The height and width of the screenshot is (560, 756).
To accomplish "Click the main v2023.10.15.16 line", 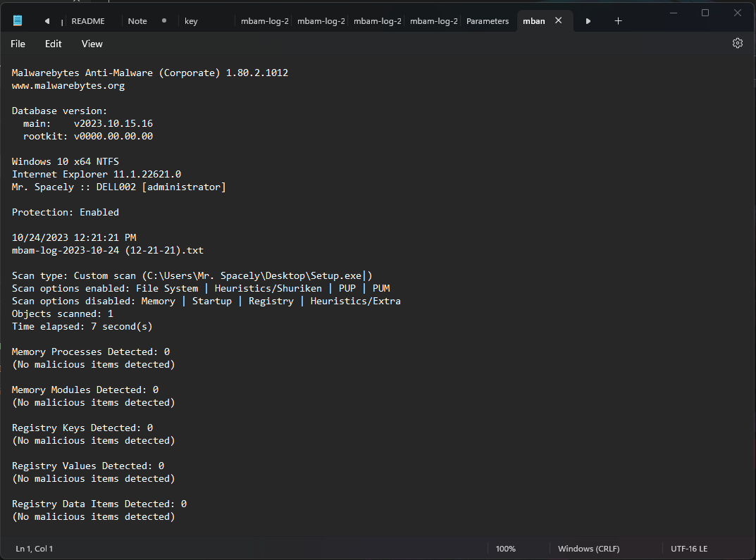I will (x=88, y=124).
